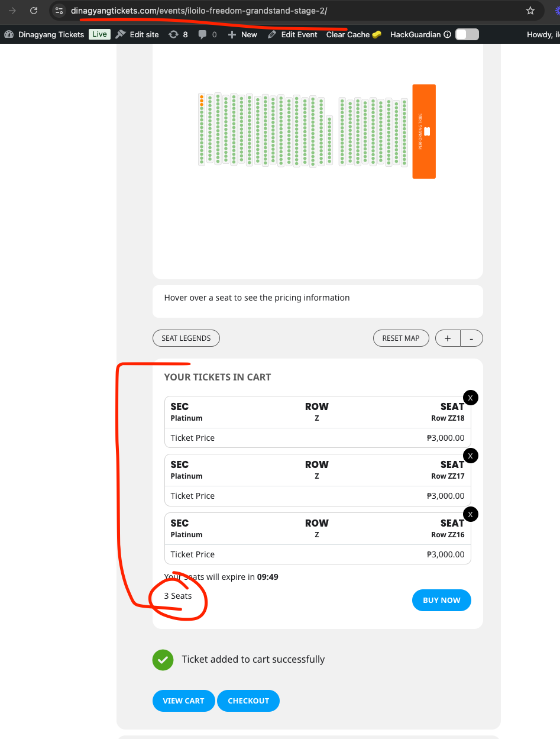Remove seat Row ZZ17 from cart
Screen dimensions: 560x739
coord(470,456)
